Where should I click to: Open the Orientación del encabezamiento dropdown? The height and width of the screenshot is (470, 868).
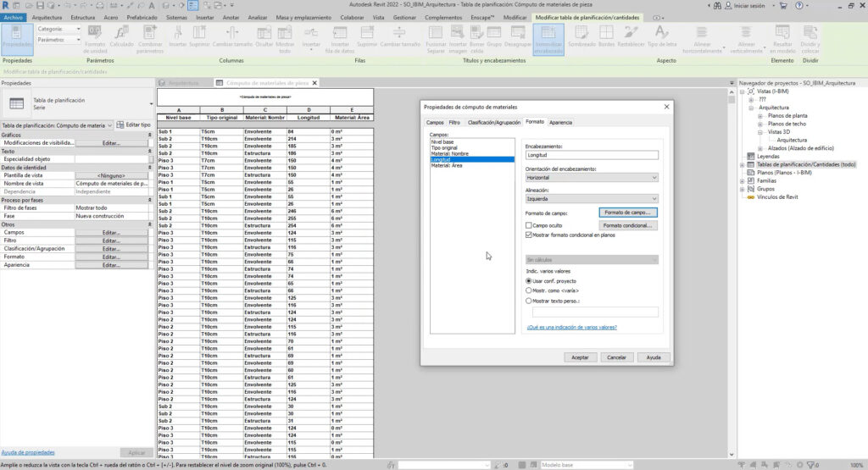point(592,177)
